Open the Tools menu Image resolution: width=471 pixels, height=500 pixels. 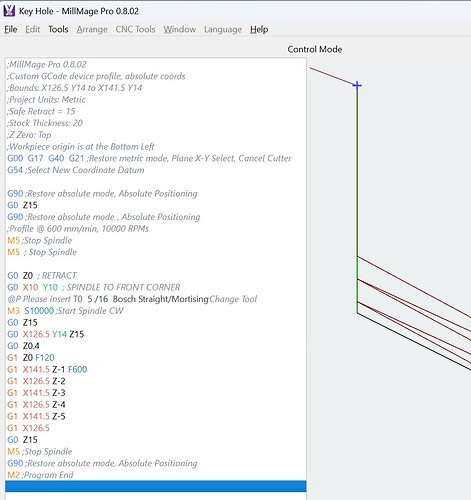[x=58, y=29]
